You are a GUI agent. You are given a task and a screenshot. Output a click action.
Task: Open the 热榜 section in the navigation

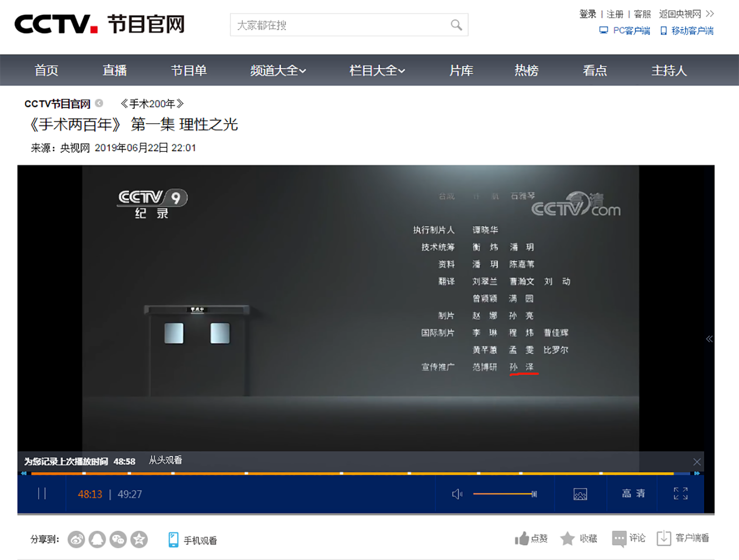coord(526,70)
